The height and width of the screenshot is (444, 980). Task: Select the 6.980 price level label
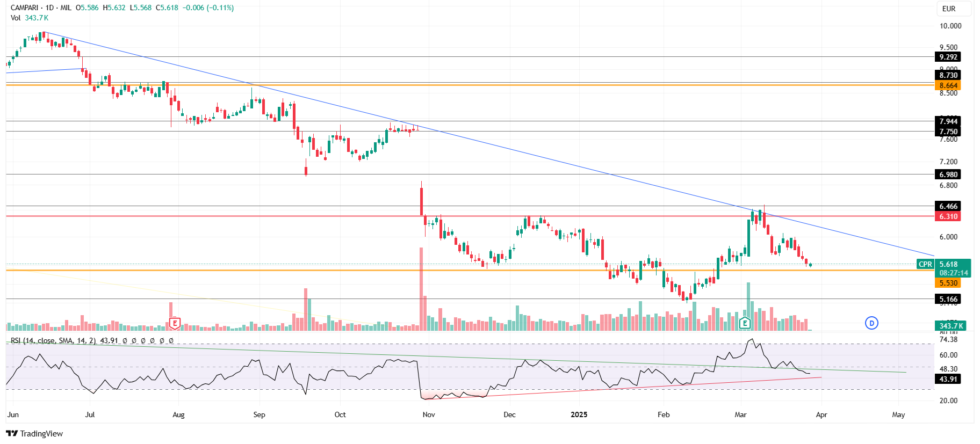tap(948, 174)
